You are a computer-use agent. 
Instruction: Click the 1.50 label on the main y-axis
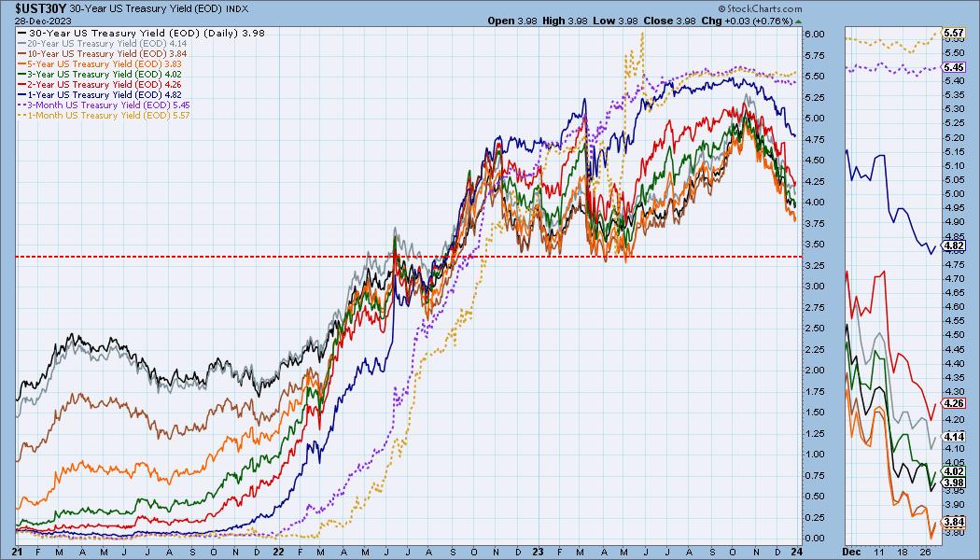tap(815, 412)
